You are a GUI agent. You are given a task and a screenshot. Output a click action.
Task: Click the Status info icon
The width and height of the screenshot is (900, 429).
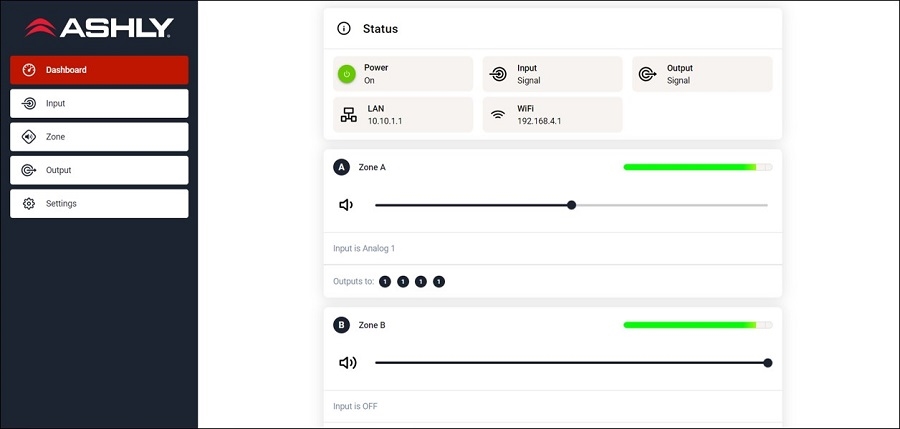344,29
